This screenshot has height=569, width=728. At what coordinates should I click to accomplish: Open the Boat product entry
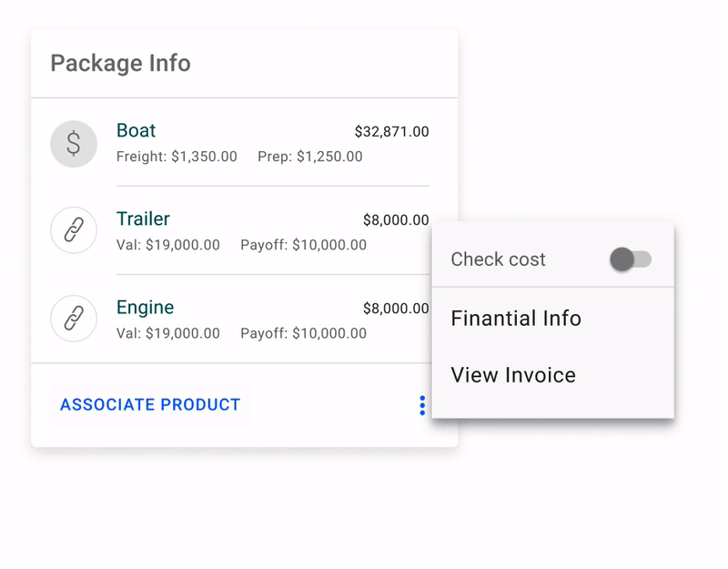pyautogui.click(x=136, y=130)
